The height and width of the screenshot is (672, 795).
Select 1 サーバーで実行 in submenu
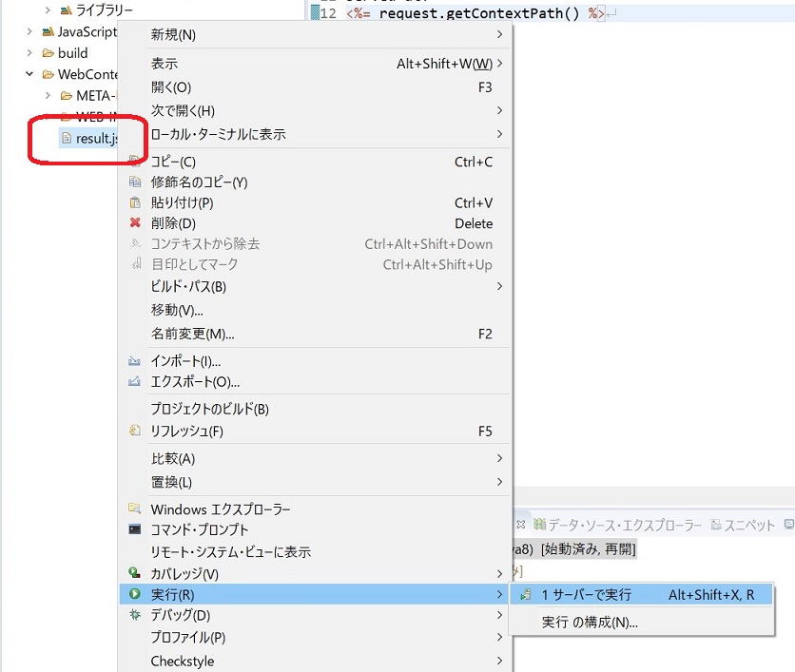tap(641, 594)
